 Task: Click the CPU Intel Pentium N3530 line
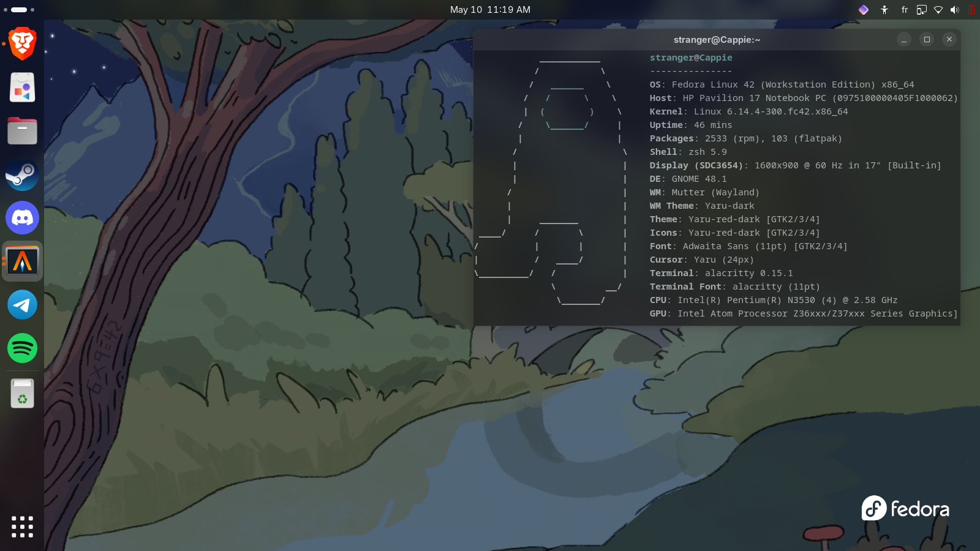tap(773, 300)
